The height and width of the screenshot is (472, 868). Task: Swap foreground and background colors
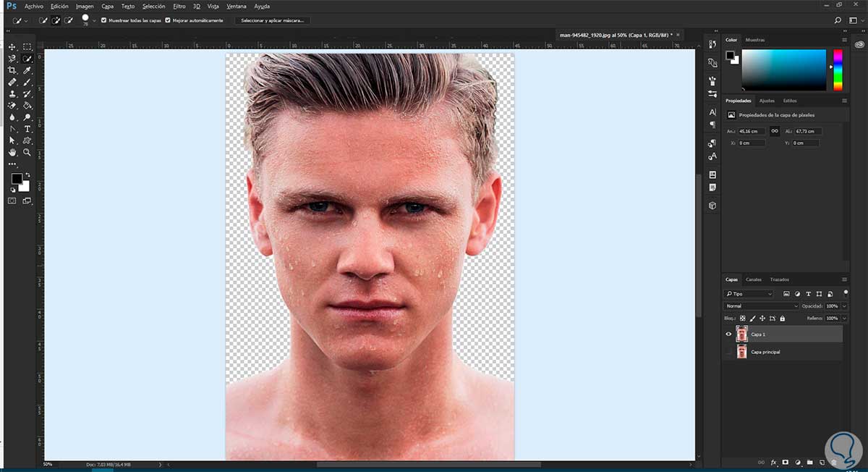click(x=28, y=174)
